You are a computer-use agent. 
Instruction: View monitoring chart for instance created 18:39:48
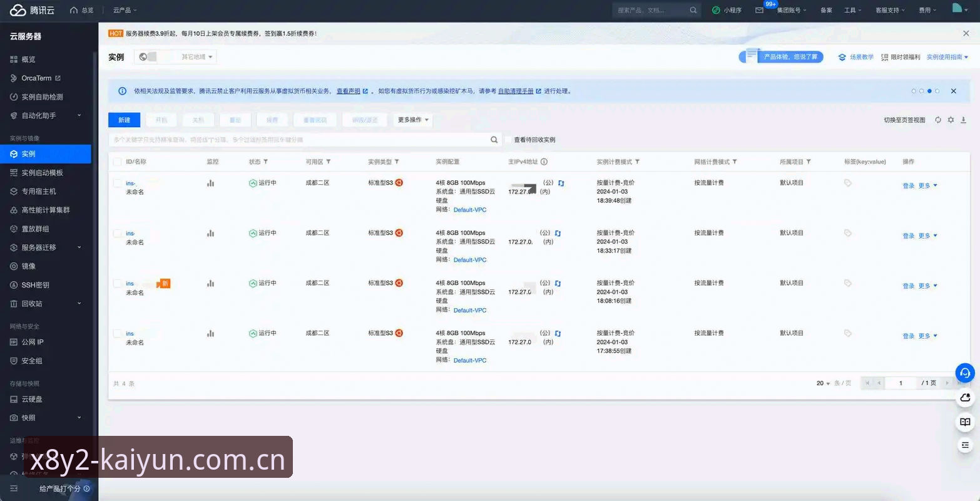(x=210, y=183)
